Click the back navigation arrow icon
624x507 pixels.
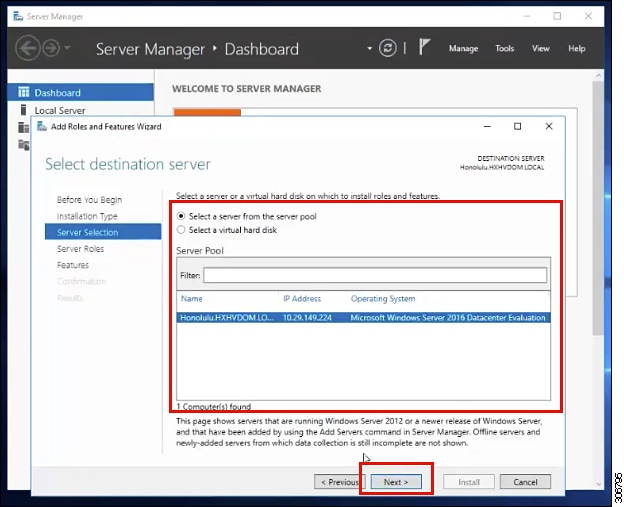pyautogui.click(x=27, y=48)
